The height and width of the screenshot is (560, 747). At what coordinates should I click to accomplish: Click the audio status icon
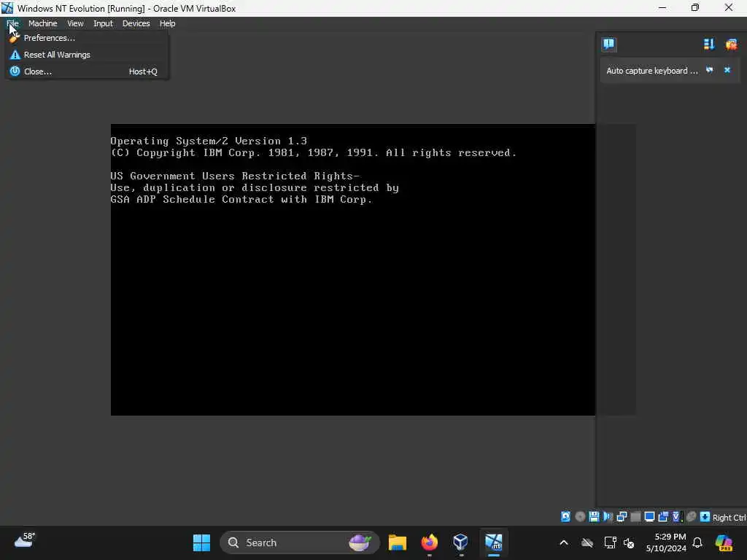(x=608, y=517)
